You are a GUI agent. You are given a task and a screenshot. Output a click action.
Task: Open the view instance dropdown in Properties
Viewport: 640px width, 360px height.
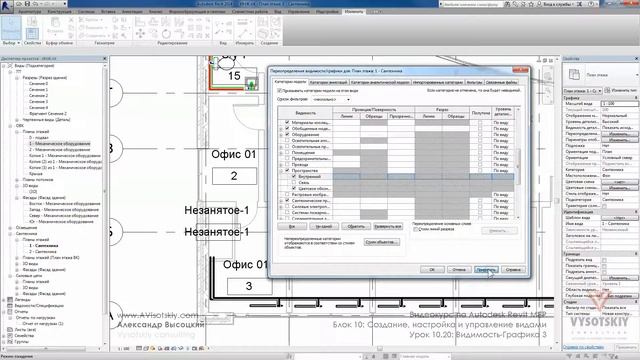(583, 91)
